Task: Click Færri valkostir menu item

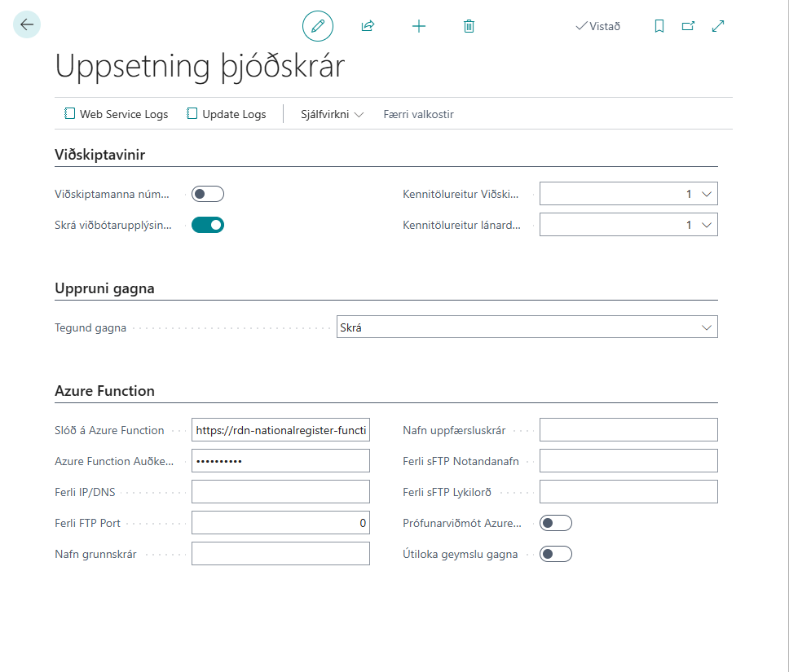Action: click(418, 114)
